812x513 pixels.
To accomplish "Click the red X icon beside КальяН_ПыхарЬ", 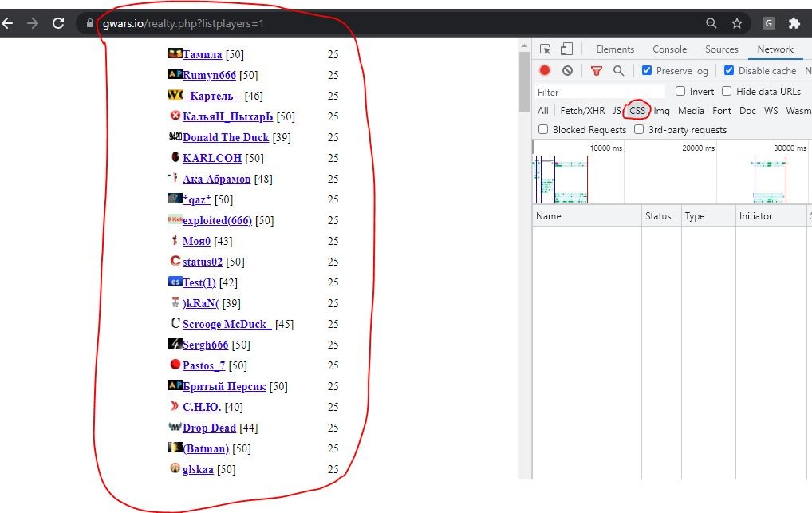I will tap(175, 116).
